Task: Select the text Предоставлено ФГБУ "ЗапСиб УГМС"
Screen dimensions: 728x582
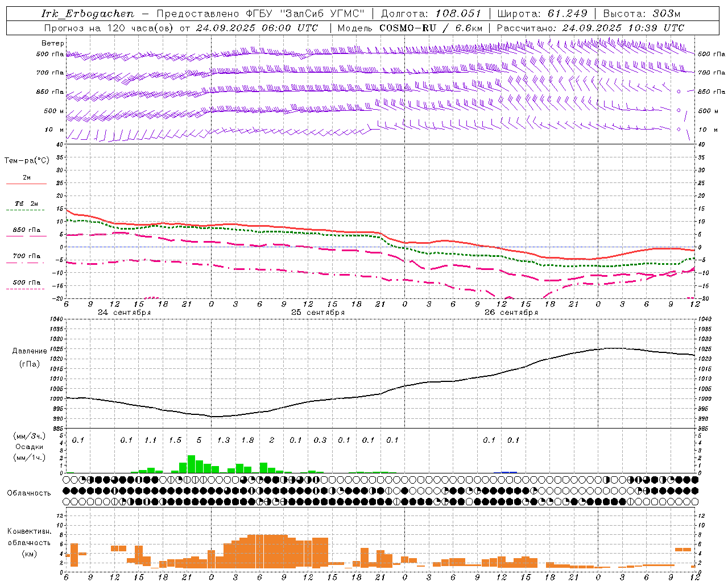Action: pyautogui.click(x=260, y=14)
